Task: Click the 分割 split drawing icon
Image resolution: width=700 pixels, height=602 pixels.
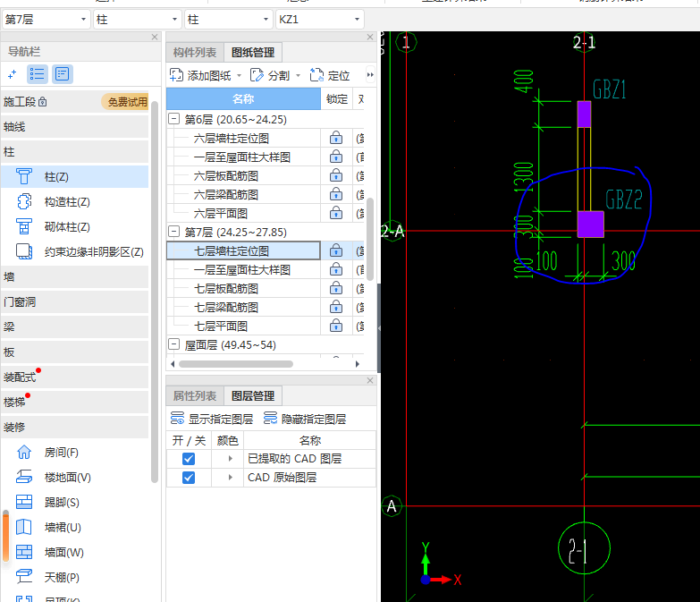Action: tap(257, 75)
